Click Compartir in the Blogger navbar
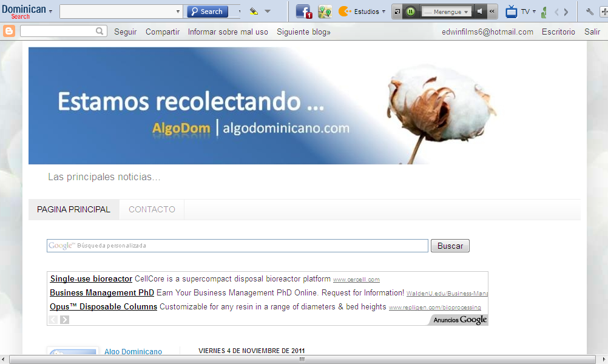The image size is (608, 364). [163, 32]
